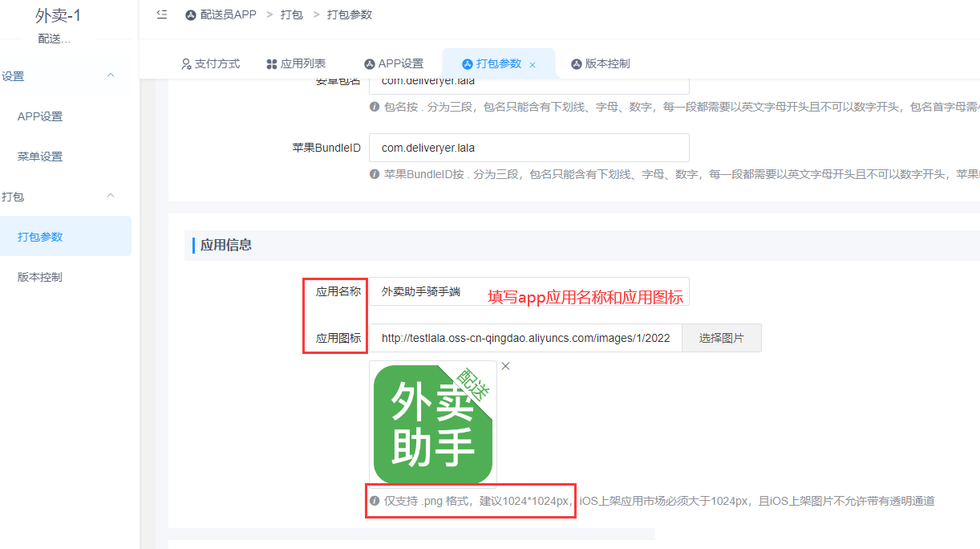Screen dimensions: 980x549
Task: Click the 配送员APP breadcrumb icon
Action: point(191,15)
